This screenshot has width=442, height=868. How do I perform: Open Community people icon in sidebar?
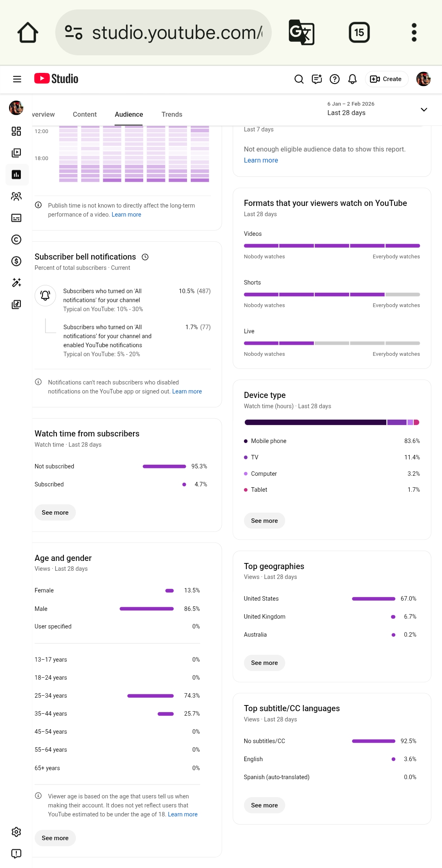16,196
